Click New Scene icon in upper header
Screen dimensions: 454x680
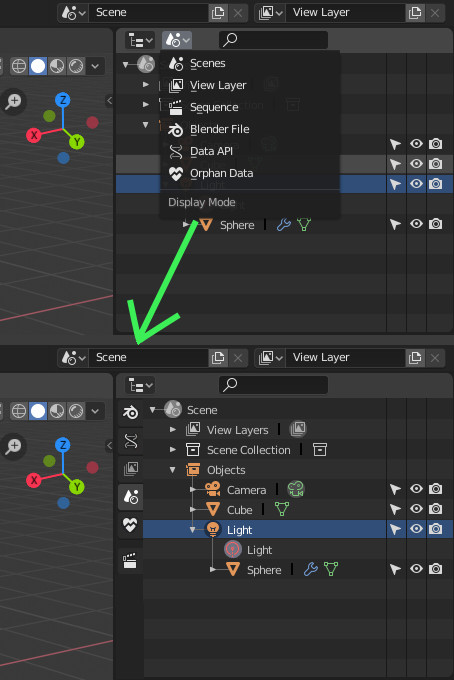(218, 13)
